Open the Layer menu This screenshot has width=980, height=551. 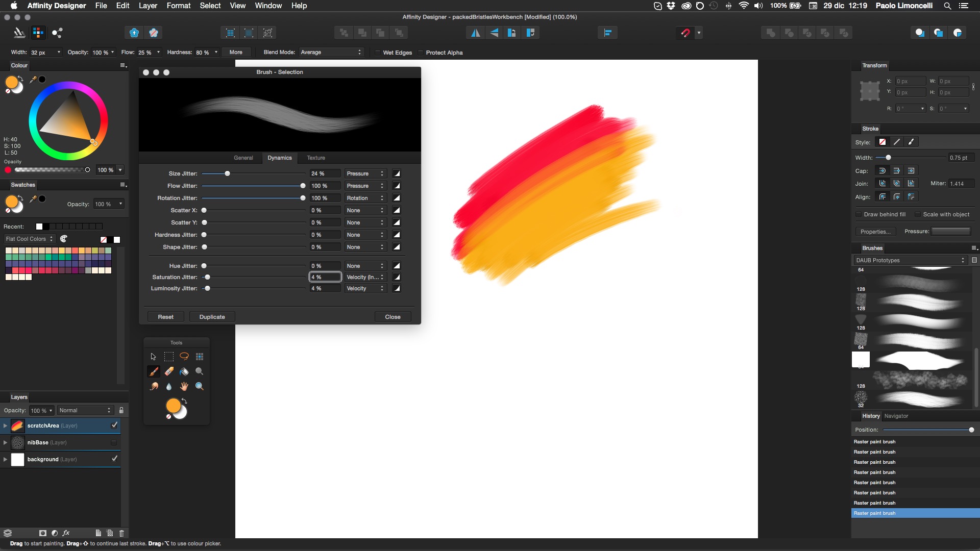tap(148, 6)
